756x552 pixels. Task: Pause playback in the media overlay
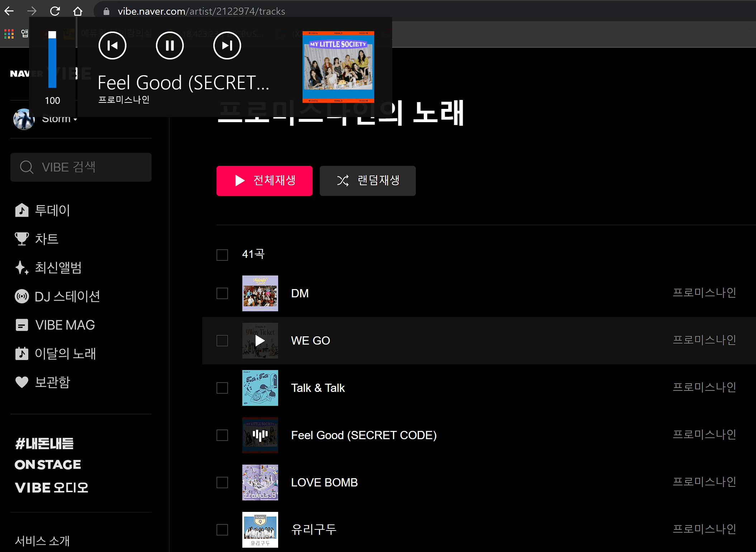coord(170,45)
